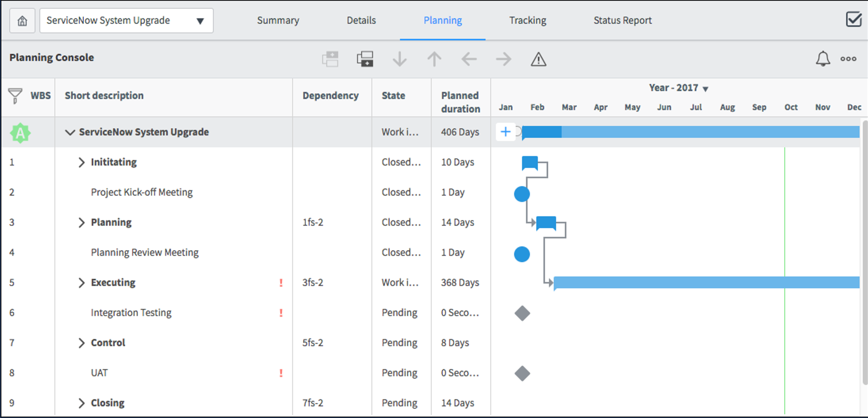Viewport: 868px width, 418px height.
Task: Click the WBS filter funnel icon
Action: [15, 96]
